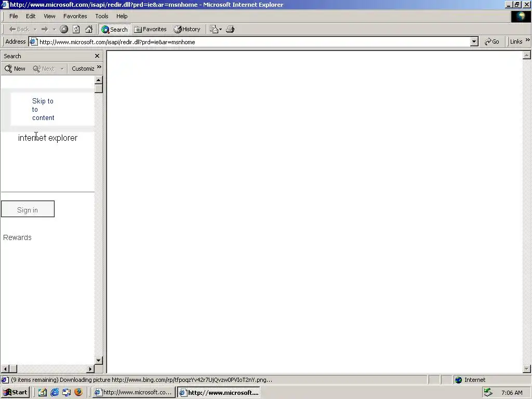Toggle the Search explorer bar button
Screen dimensions: 532x399
coord(114,29)
